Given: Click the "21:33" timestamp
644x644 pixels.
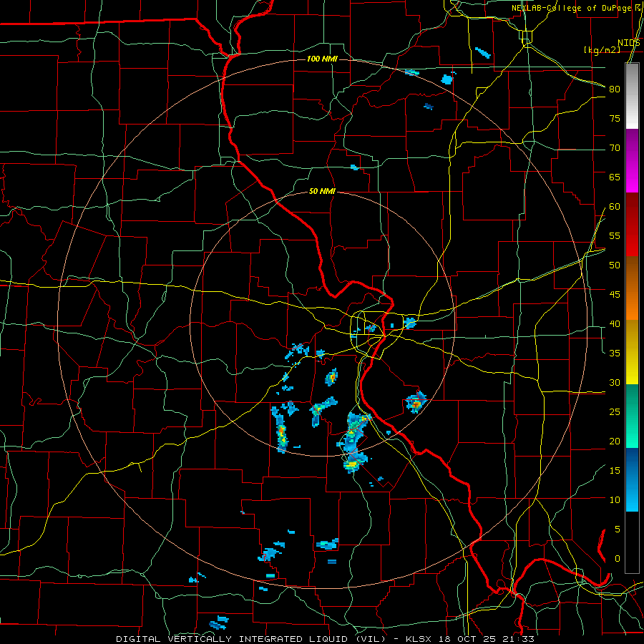Looking at the screenshot, I should coord(518,639).
